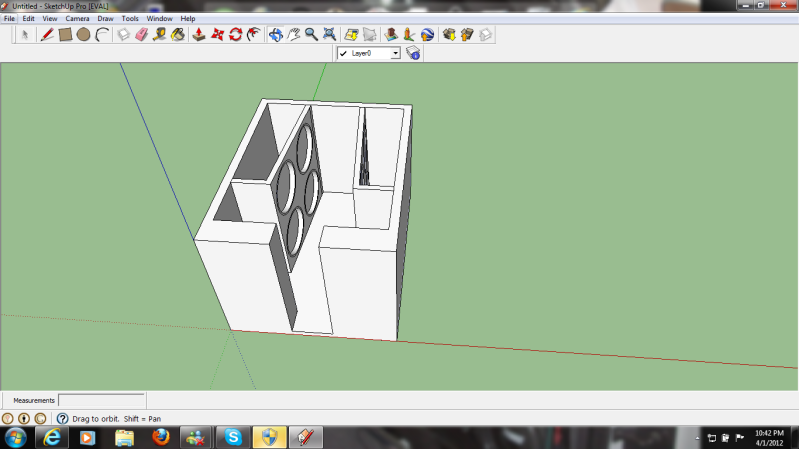799x449 pixels.
Task: Switch to the Orbit tool
Action: 275,35
